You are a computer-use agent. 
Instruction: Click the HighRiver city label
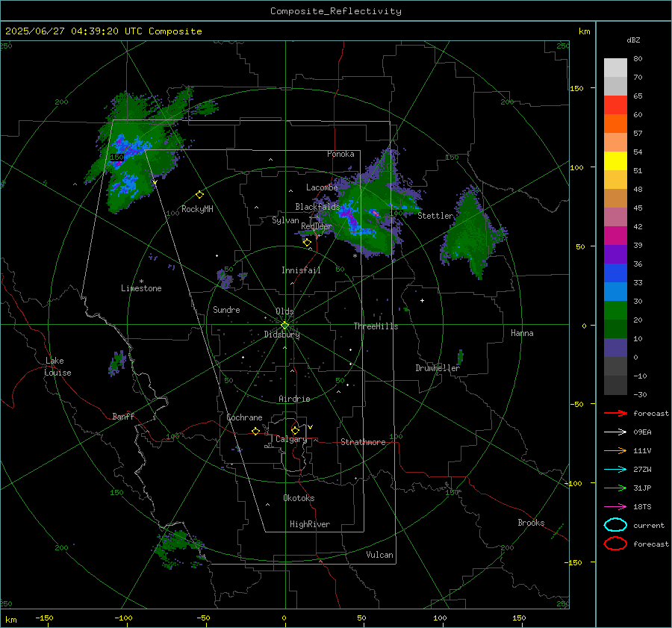[310, 524]
